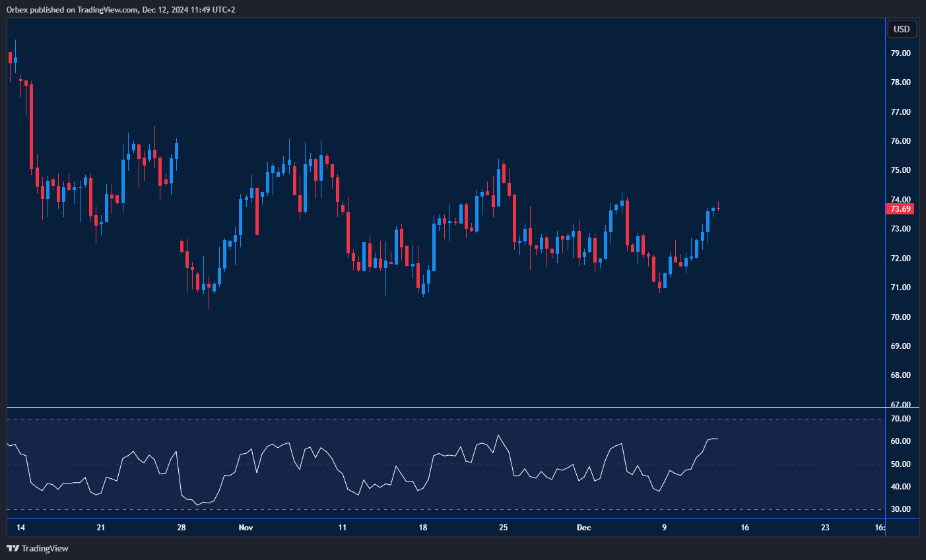The height and width of the screenshot is (560, 926).
Task: Click the 9 date label on time axis
Action: pyautogui.click(x=664, y=528)
